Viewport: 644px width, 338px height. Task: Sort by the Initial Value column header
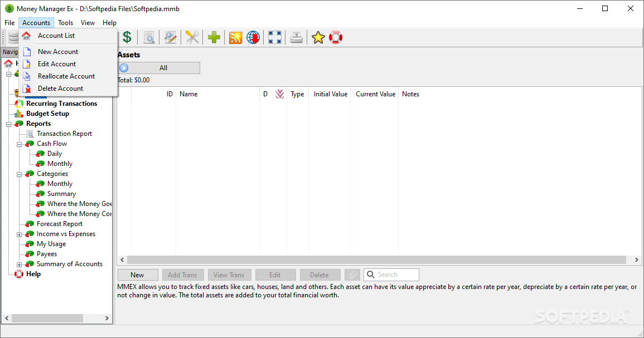(330, 94)
